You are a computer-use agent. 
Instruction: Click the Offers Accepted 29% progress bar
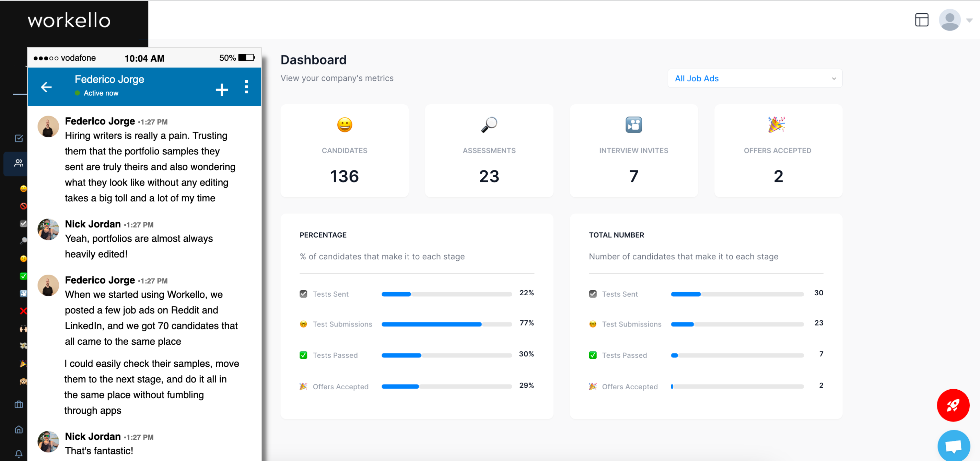446,387
